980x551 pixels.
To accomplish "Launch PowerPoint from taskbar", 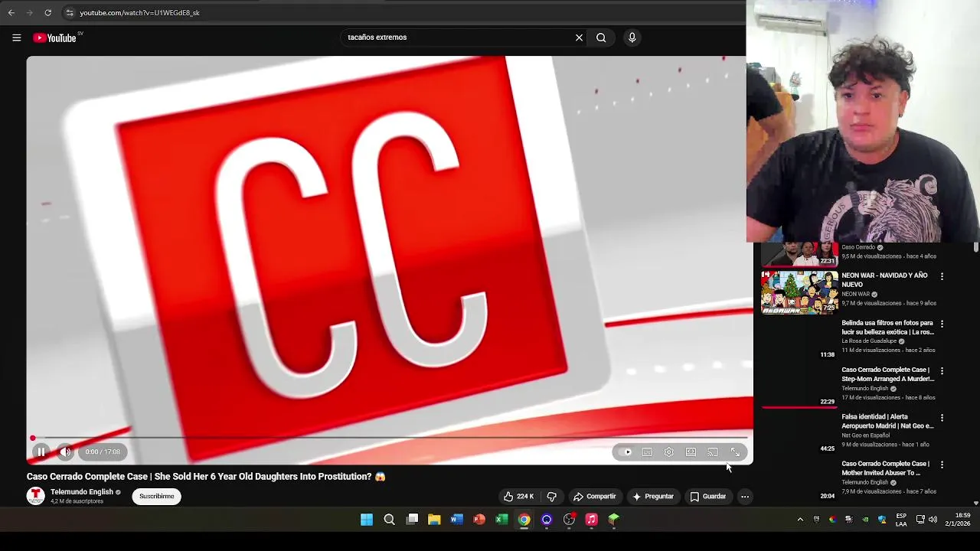I will [x=479, y=520].
